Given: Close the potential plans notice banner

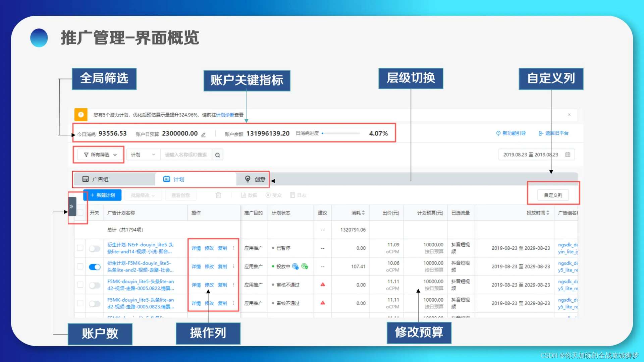Looking at the screenshot, I should [569, 115].
